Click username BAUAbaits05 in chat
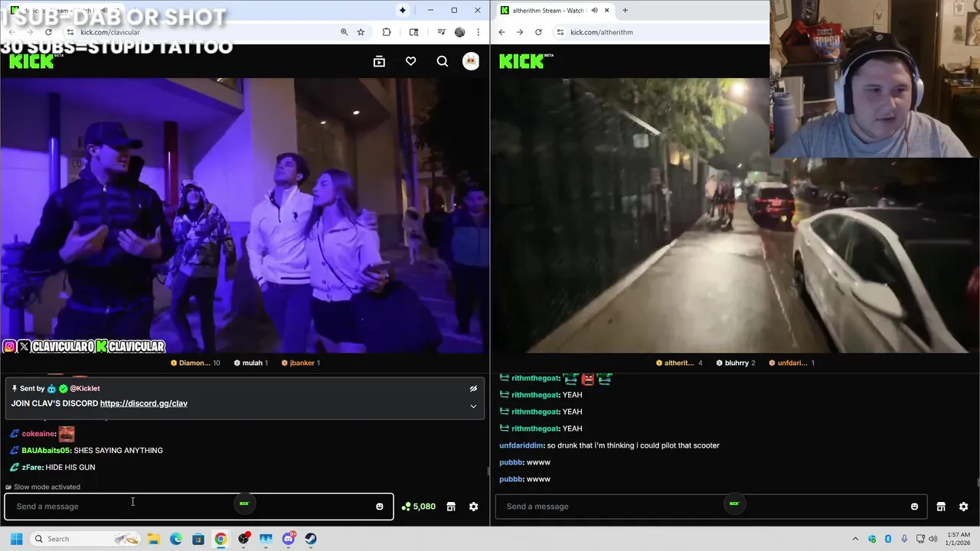This screenshot has height=551, width=980. tap(46, 451)
